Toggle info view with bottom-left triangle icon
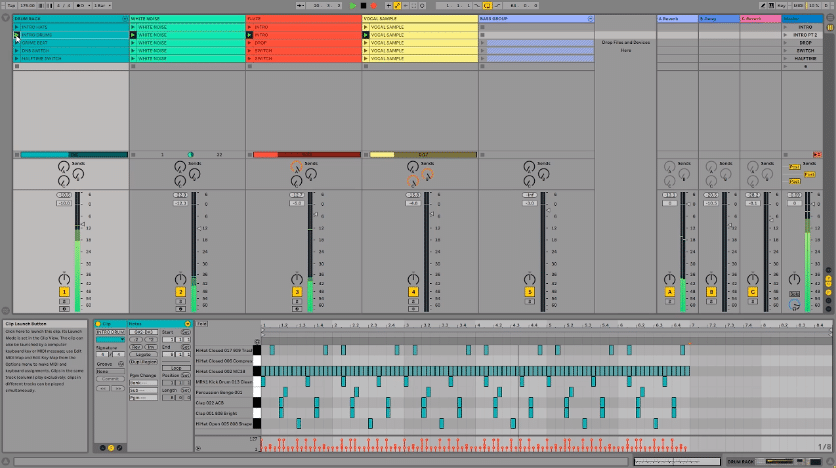 point(5,461)
